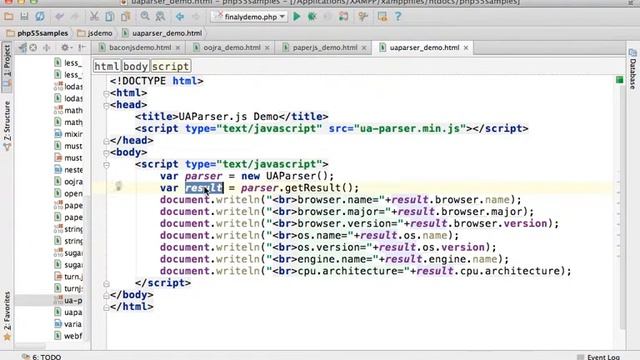Viewport: 640px width, 360px height.
Task: Open the 6: TODO tool window
Action: 41,356
